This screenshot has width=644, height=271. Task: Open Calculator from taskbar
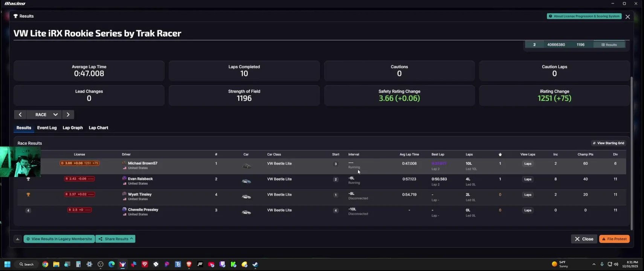pos(78,264)
